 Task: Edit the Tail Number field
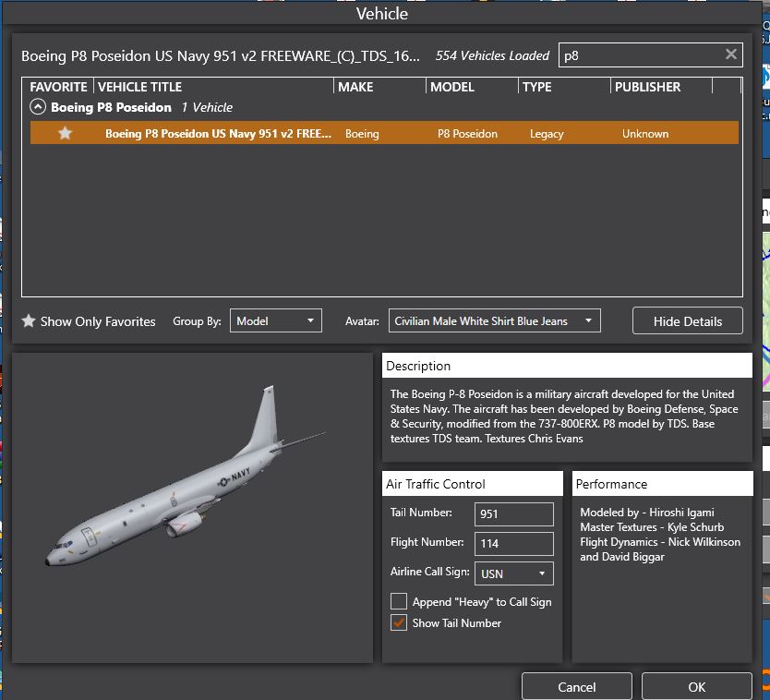(x=513, y=513)
